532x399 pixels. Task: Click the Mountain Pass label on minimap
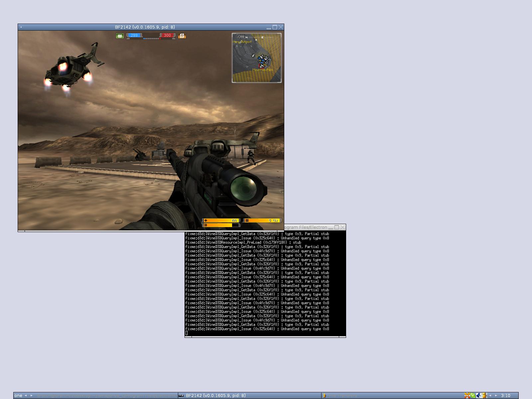(x=263, y=70)
